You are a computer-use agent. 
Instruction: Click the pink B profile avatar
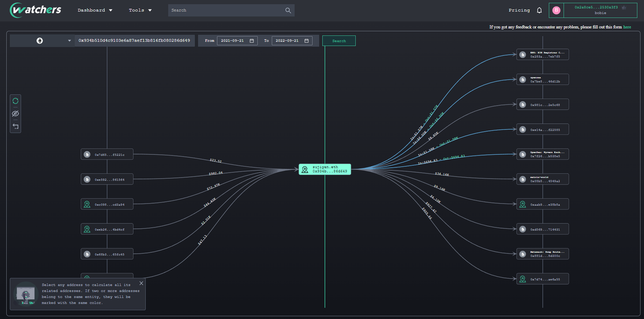point(556,10)
